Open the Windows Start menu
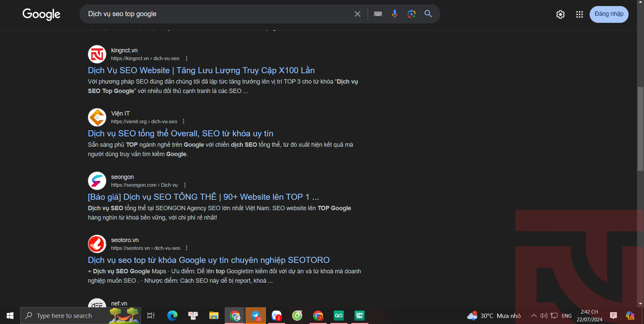 pyautogui.click(x=10, y=316)
